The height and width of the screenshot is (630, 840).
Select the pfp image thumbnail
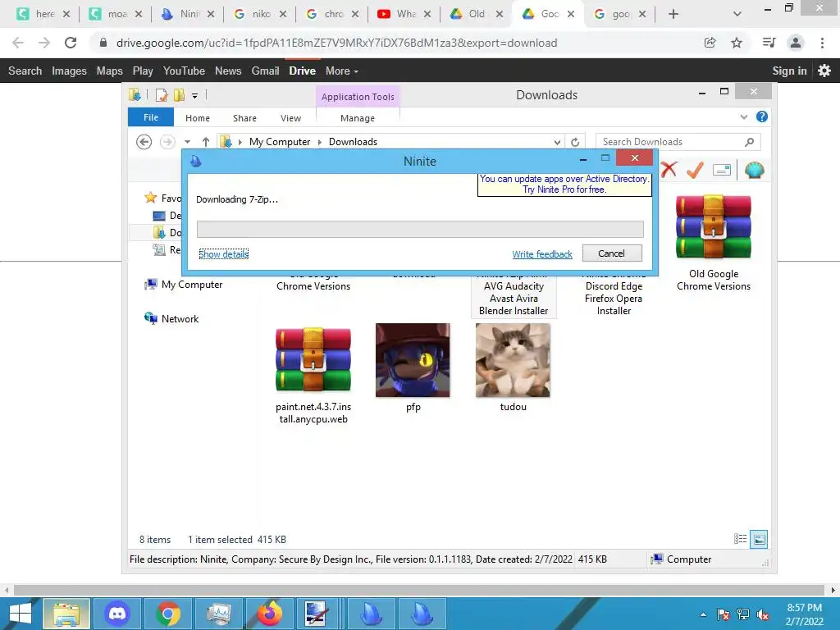(413, 367)
